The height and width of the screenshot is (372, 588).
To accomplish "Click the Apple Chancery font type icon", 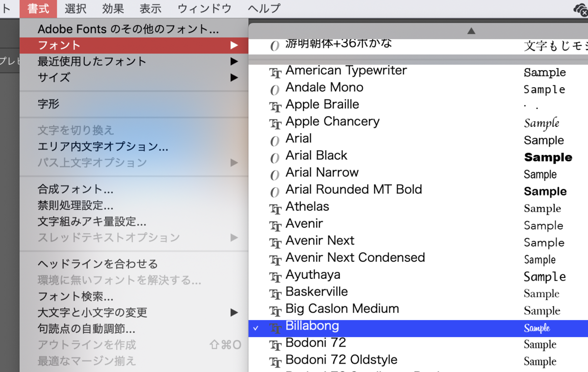I will coord(275,123).
